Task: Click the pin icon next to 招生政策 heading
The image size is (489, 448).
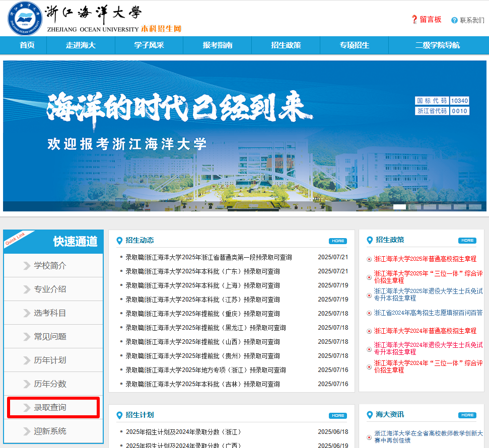Action: (370, 240)
